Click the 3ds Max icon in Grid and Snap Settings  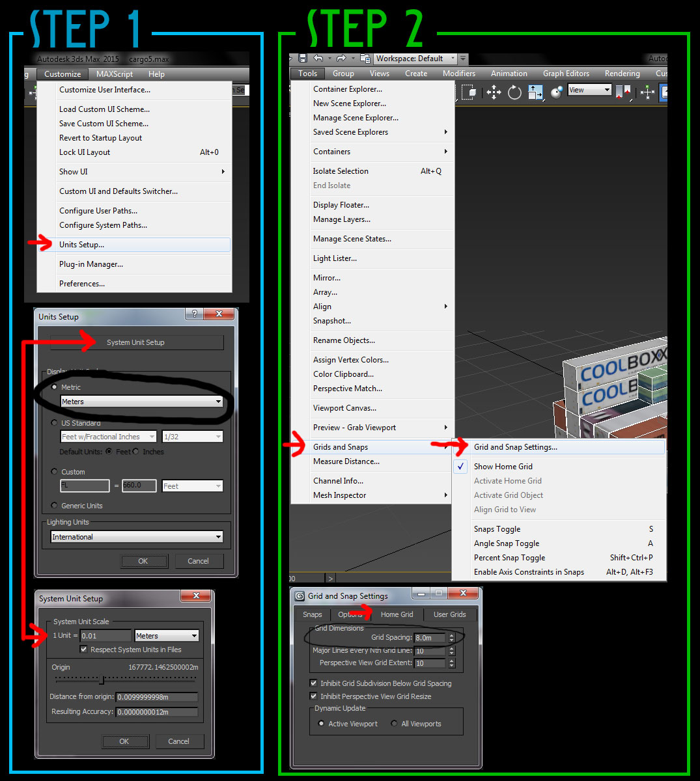(300, 596)
